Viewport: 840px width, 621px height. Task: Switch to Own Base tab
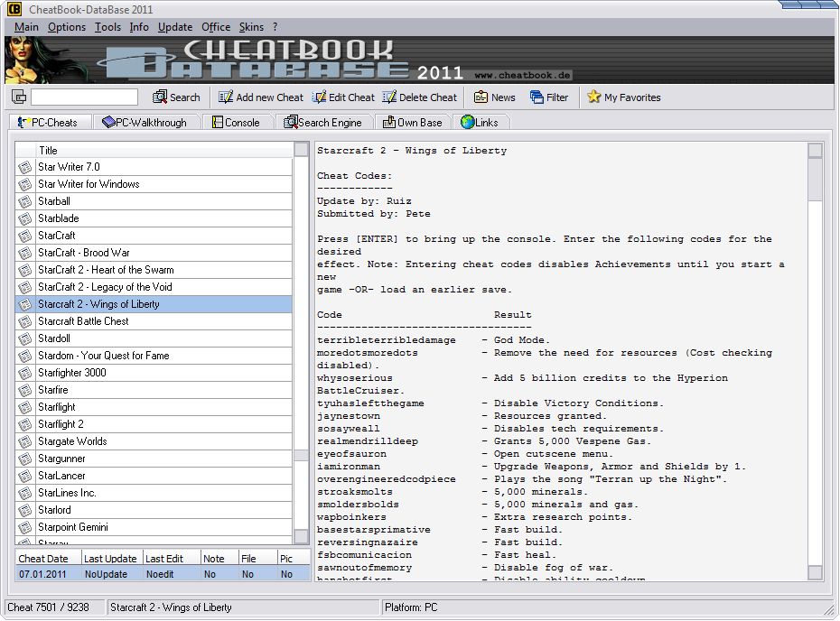click(x=413, y=122)
